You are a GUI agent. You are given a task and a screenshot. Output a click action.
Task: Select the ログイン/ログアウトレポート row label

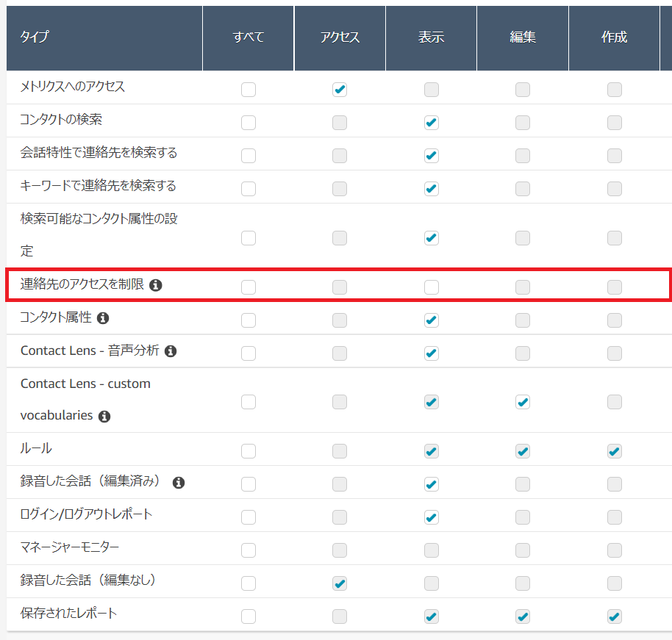(x=86, y=514)
